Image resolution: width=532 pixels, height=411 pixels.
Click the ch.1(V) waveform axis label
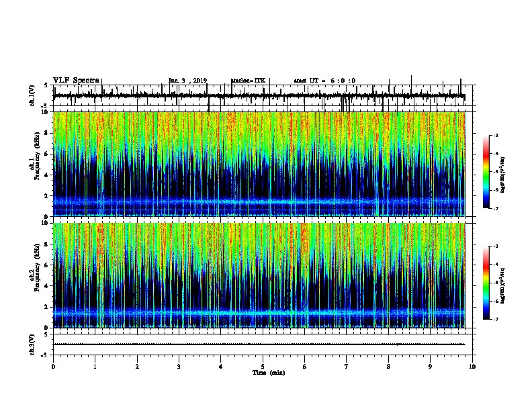pos(32,95)
